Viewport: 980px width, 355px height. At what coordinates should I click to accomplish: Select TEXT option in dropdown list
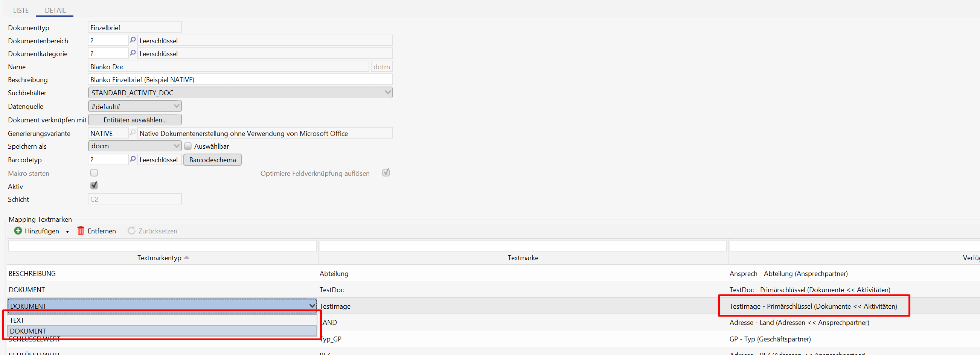click(162, 320)
